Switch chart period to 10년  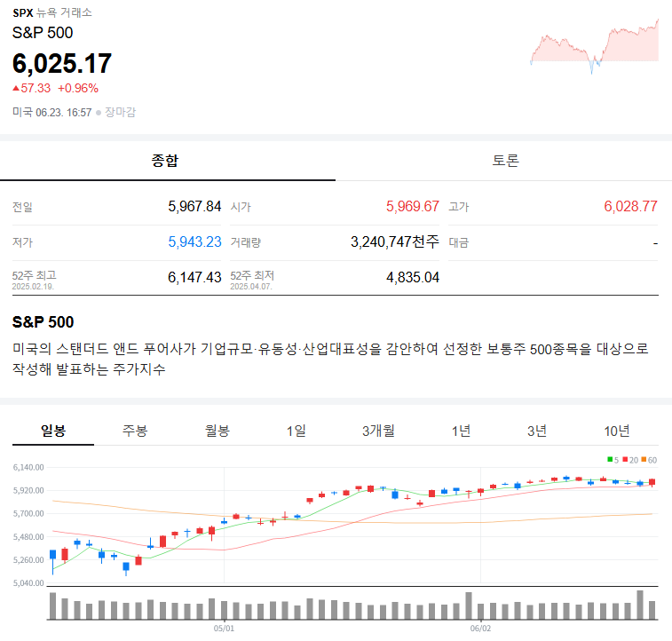click(x=617, y=431)
